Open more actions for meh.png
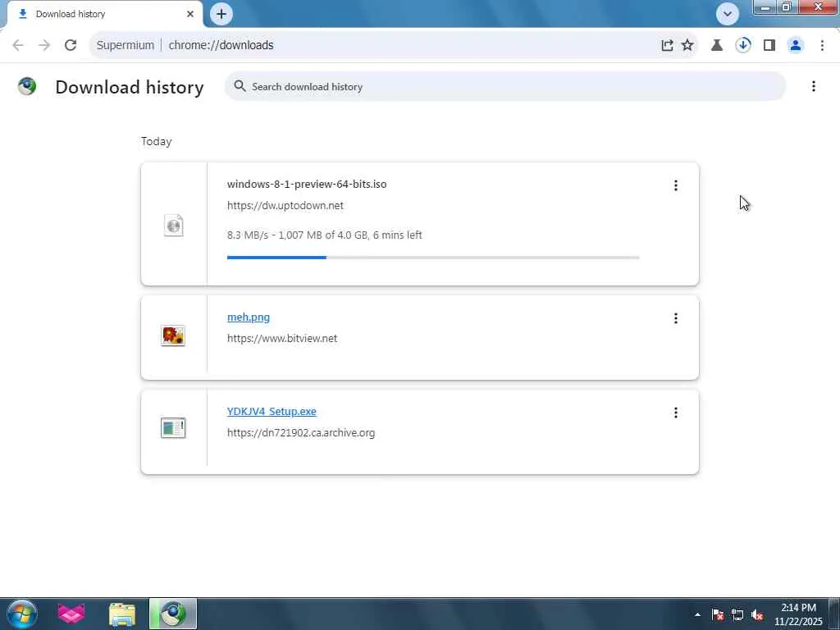840x630 pixels. tap(676, 318)
